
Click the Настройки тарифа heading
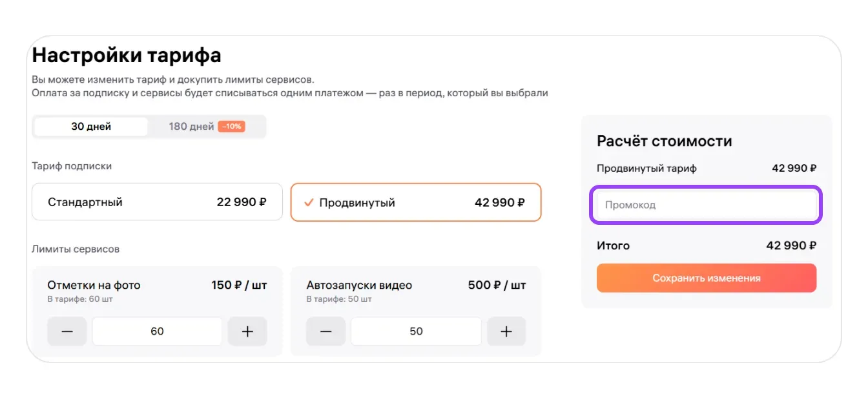coord(127,56)
